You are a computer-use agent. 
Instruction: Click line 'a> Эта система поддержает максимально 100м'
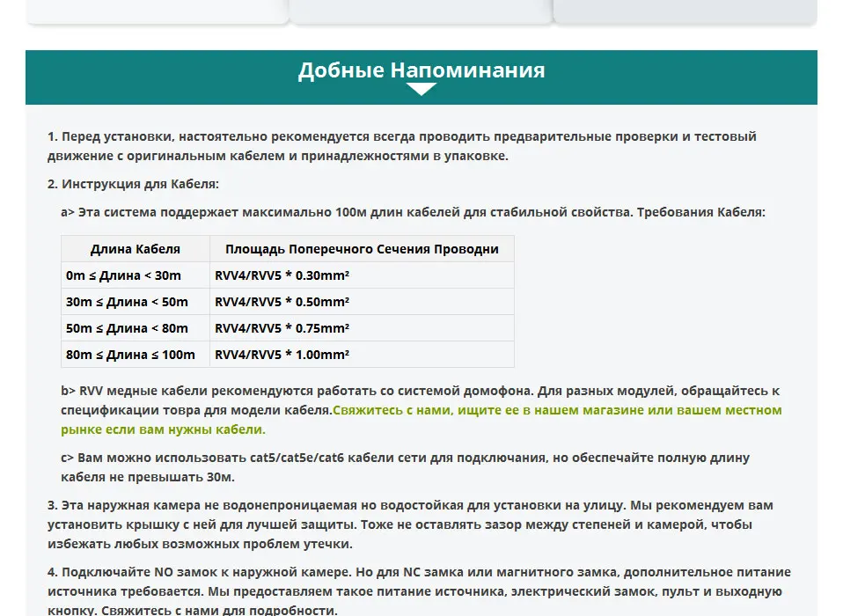point(413,212)
